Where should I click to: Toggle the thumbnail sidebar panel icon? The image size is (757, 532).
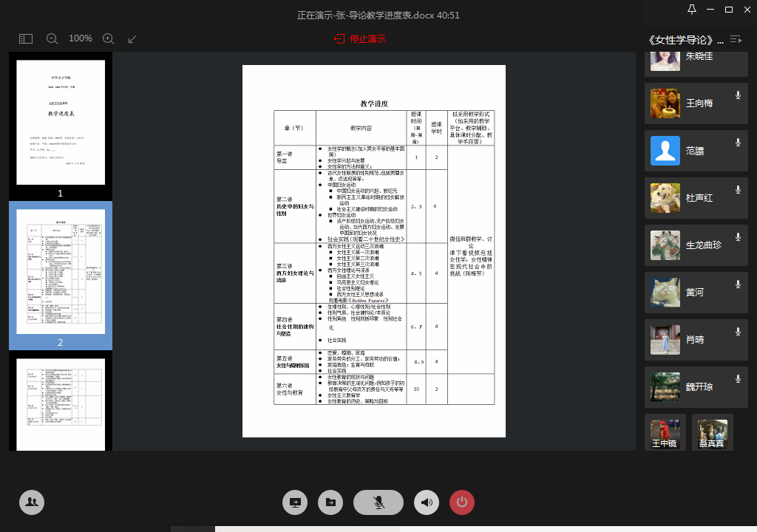(26, 38)
